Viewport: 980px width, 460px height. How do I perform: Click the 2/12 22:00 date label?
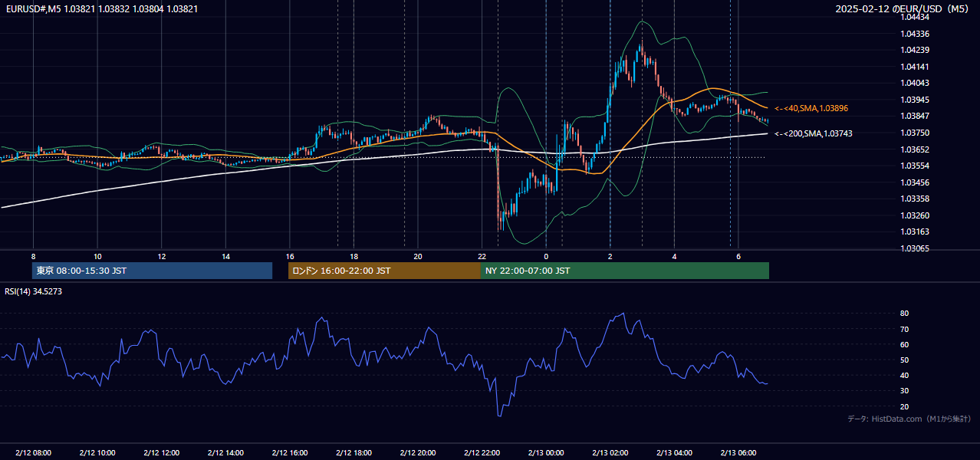click(x=482, y=452)
